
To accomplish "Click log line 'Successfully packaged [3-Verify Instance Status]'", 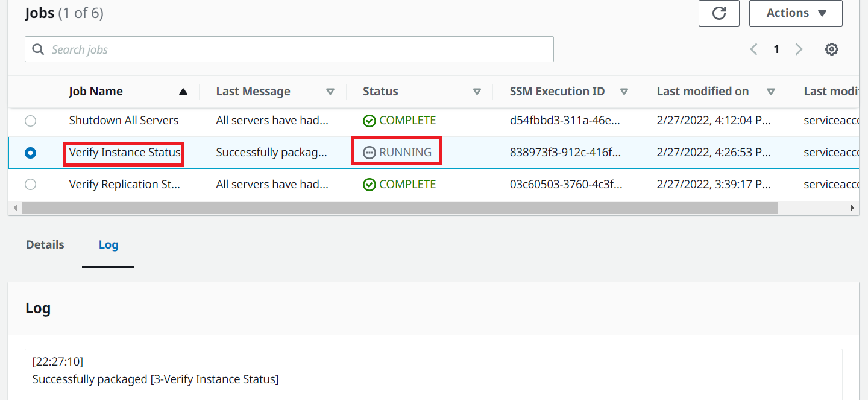I will [x=156, y=379].
